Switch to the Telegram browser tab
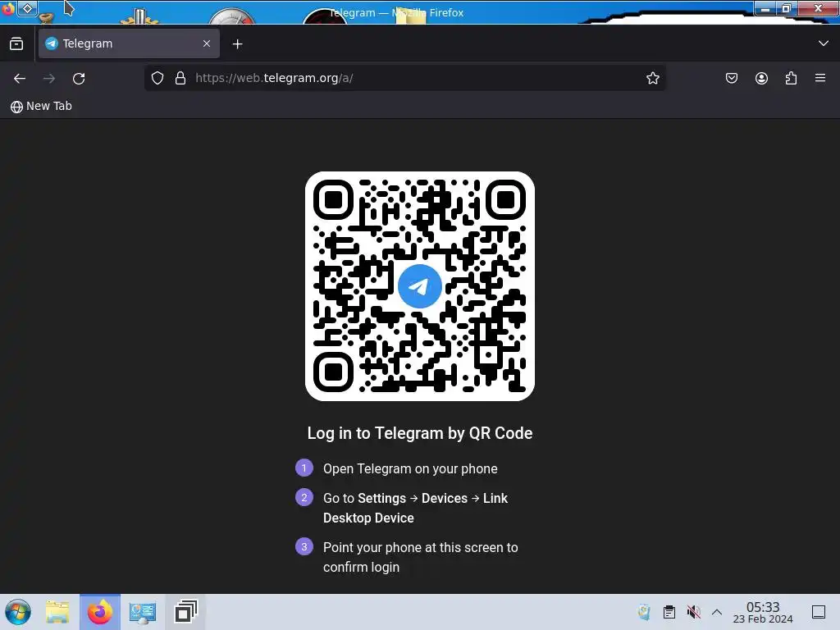 (x=129, y=43)
